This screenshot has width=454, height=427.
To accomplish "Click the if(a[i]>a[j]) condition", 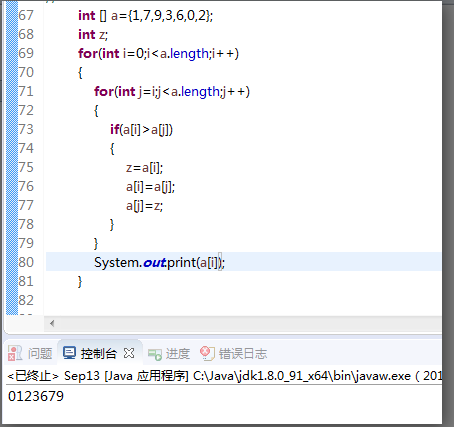I will click(141, 130).
